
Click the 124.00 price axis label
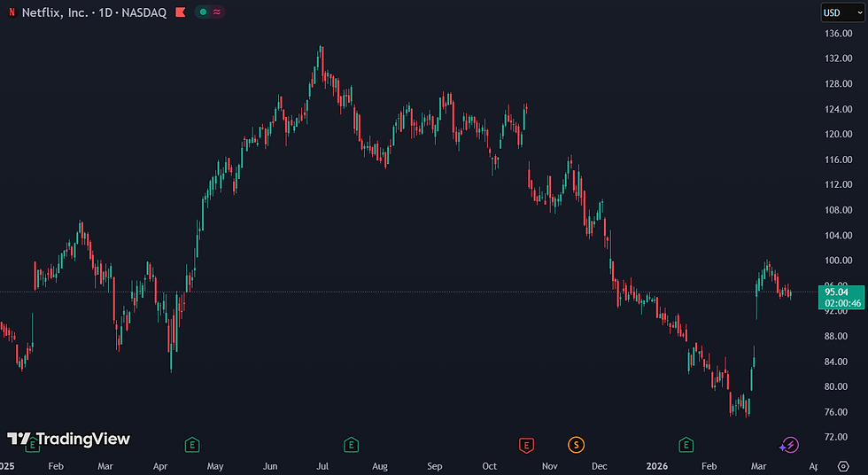(838, 109)
